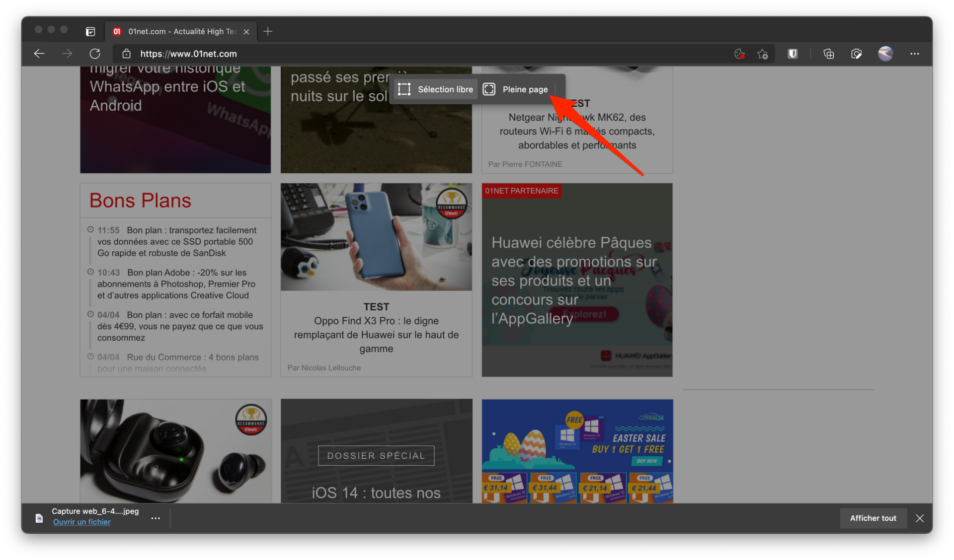Click author Par Pierre FONTAINE
This screenshot has height=560, width=954.
pyautogui.click(x=525, y=164)
